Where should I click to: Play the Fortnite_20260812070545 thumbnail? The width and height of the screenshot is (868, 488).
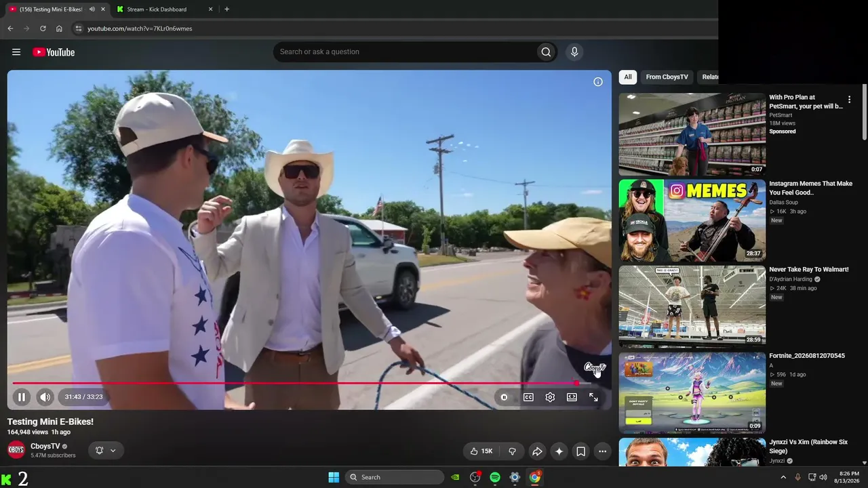click(692, 392)
